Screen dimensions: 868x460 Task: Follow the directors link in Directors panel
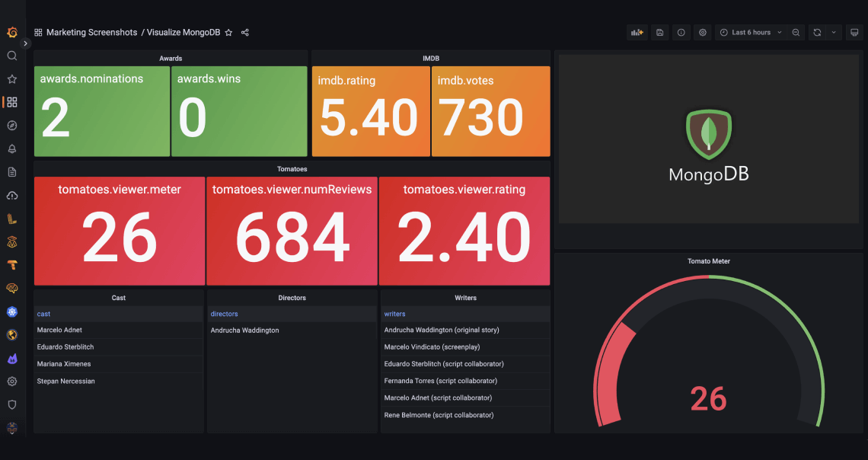(224, 313)
